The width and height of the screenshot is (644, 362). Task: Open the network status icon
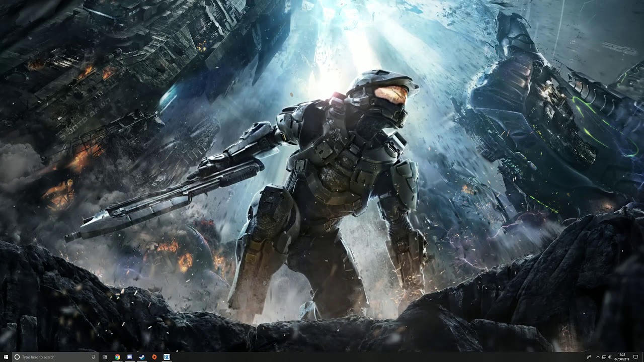tap(604, 357)
